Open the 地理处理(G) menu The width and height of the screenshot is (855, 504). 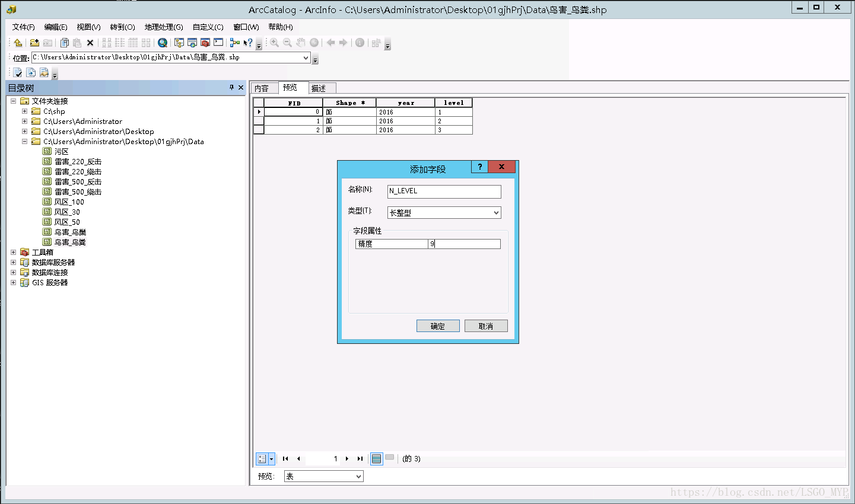coord(164,27)
